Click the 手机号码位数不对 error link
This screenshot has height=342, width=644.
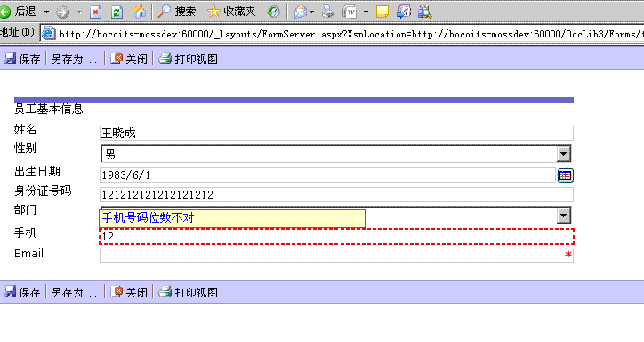point(148,217)
